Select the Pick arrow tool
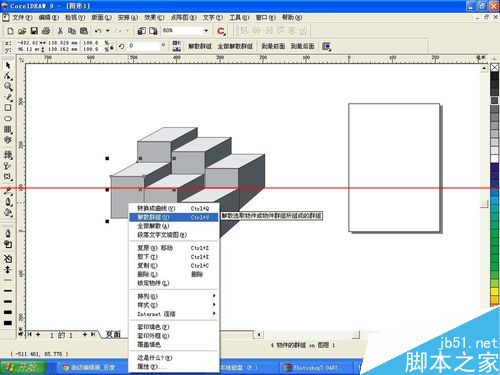This screenshot has height=375, width=500. click(8, 65)
